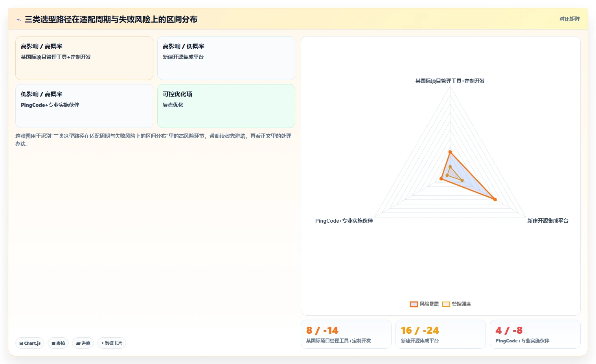Click PingCode+专业实施伙伴 text in quadrant card
Viewport: 596px width, 364px height.
(x=50, y=105)
